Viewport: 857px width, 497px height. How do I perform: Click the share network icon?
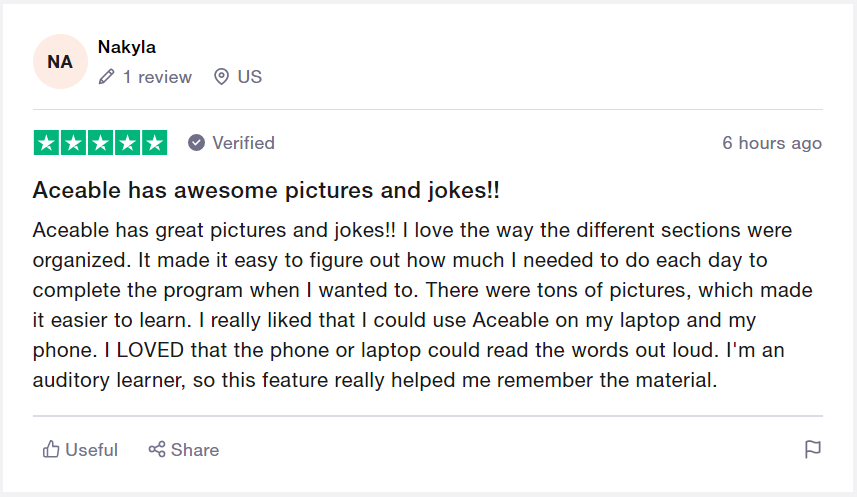157,450
